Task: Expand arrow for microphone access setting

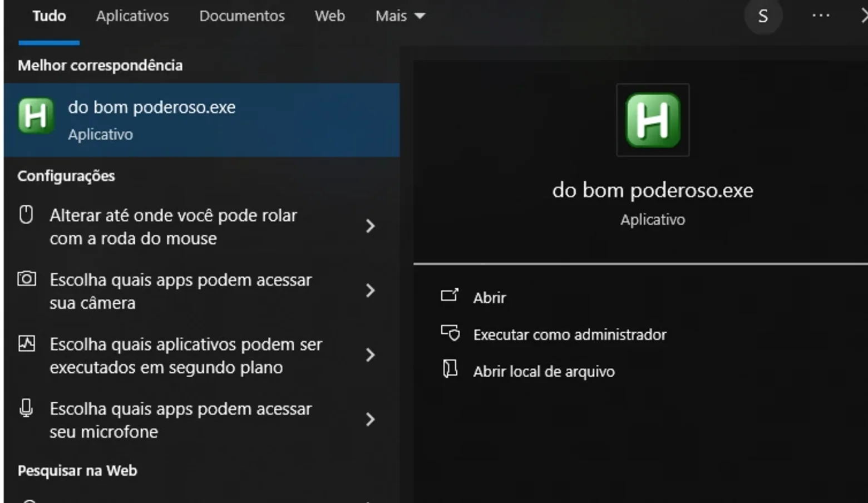Action: pyautogui.click(x=371, y=420)
